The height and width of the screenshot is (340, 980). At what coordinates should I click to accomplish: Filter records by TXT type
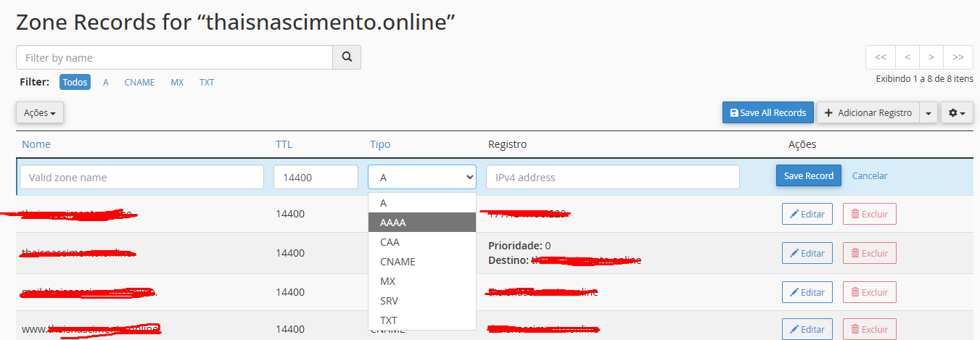coord(207,82)
